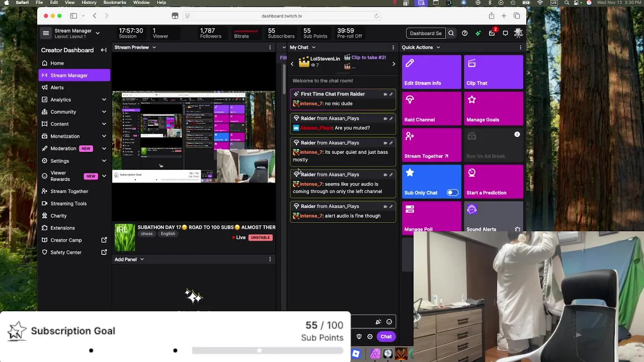Open the celebration party popper icon

click(x=378, y=322)
